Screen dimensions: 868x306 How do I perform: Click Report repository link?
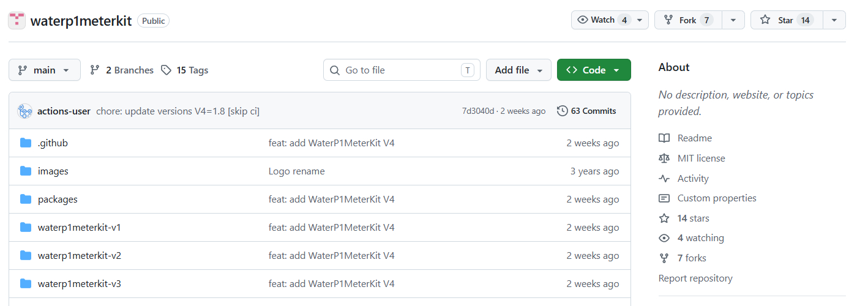695,278
